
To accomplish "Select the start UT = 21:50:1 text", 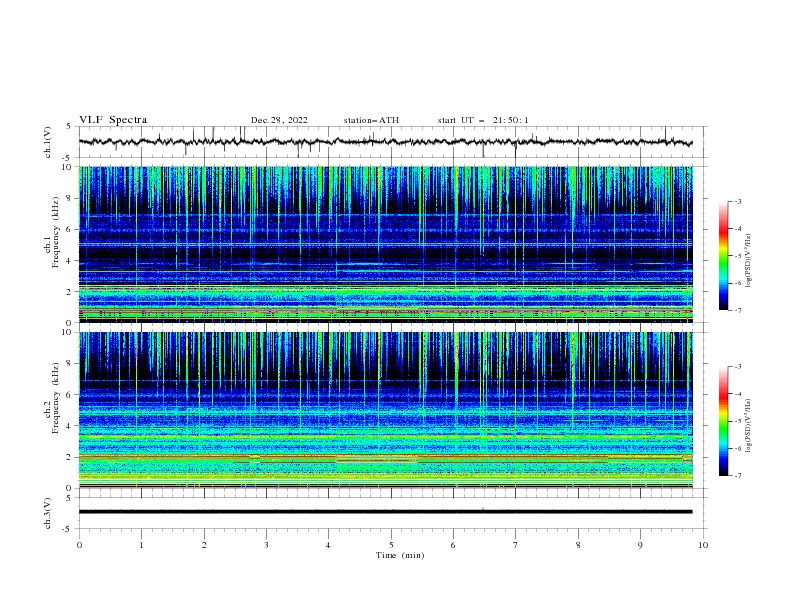I will pos(483,120).
